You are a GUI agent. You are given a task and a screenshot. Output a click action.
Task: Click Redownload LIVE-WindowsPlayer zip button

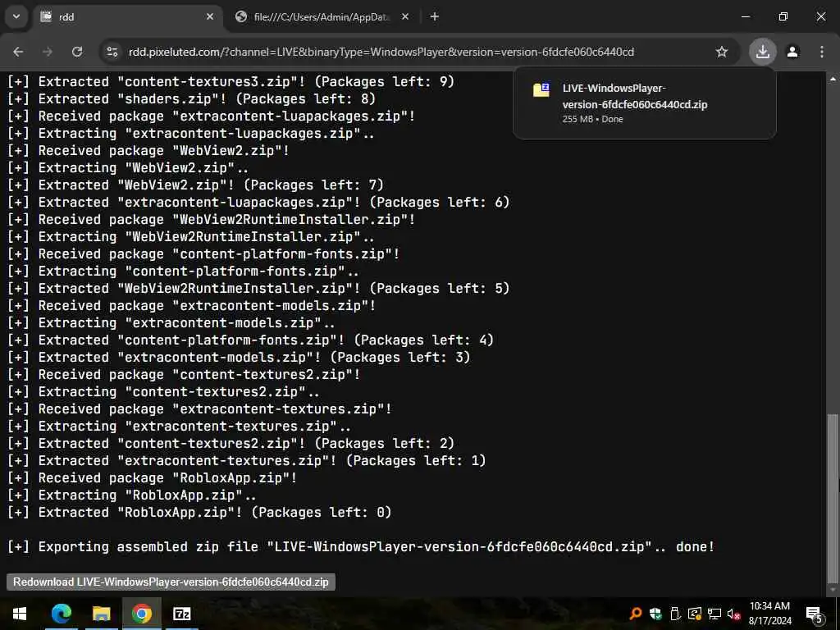pos(171,582)
